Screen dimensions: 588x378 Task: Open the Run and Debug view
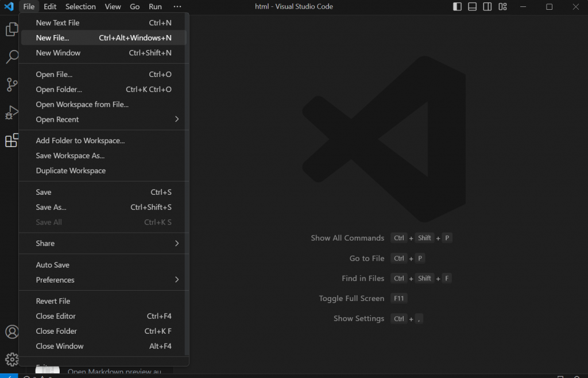pyautogui.click(x=11, y=113)
